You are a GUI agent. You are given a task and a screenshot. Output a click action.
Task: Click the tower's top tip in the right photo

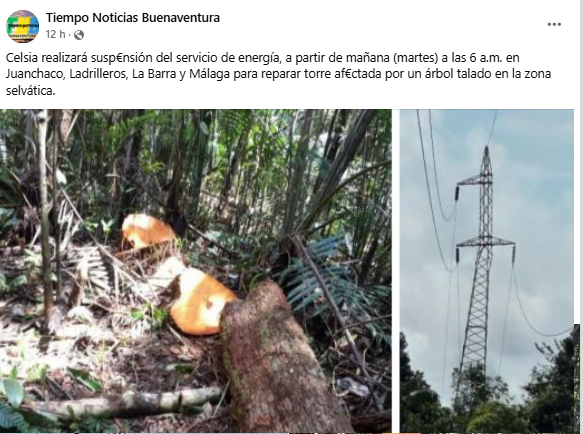[x=486, y=150]
